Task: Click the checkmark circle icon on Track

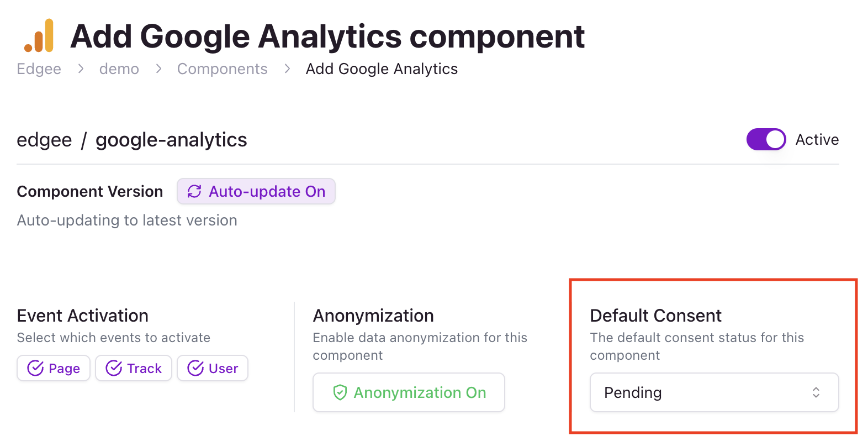Action: (114, 368)
